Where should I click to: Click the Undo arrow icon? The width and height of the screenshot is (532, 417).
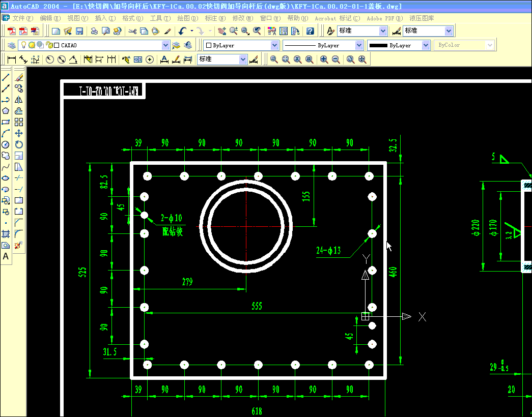pyautogui.click(x=183, y=31)
